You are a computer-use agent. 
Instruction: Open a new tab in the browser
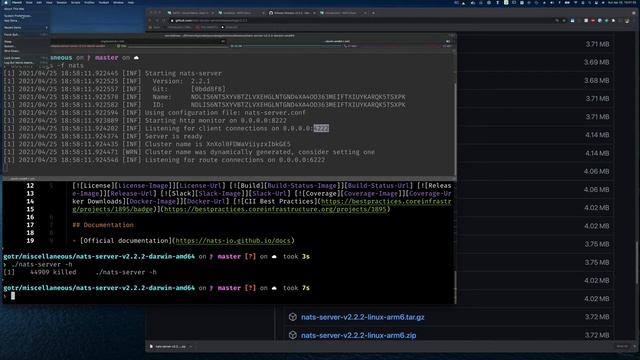click(x=373, y=13)
